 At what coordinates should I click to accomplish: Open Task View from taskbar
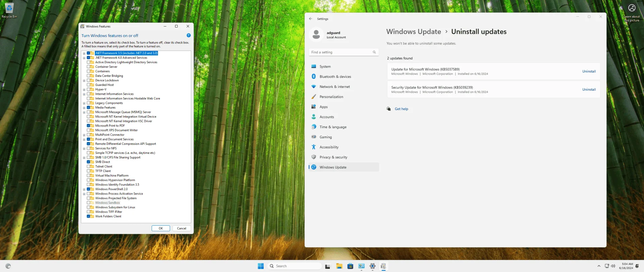coord(328,266)
